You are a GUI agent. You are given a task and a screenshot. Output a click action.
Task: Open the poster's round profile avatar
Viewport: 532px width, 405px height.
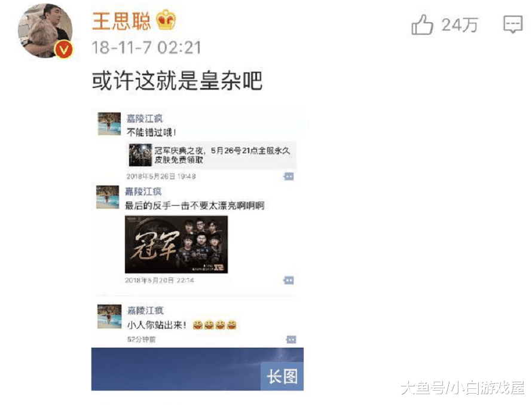pos(45,31)
